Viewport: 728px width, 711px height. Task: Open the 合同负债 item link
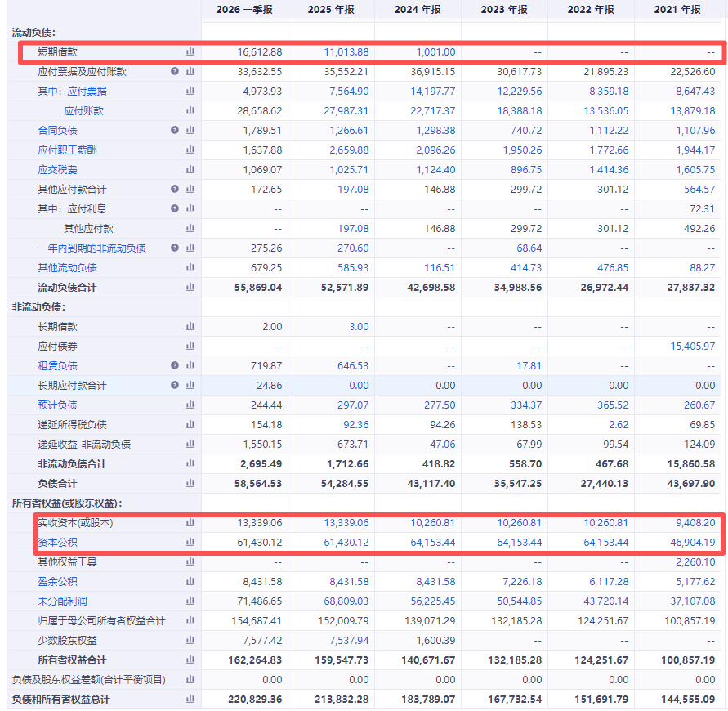57,131
